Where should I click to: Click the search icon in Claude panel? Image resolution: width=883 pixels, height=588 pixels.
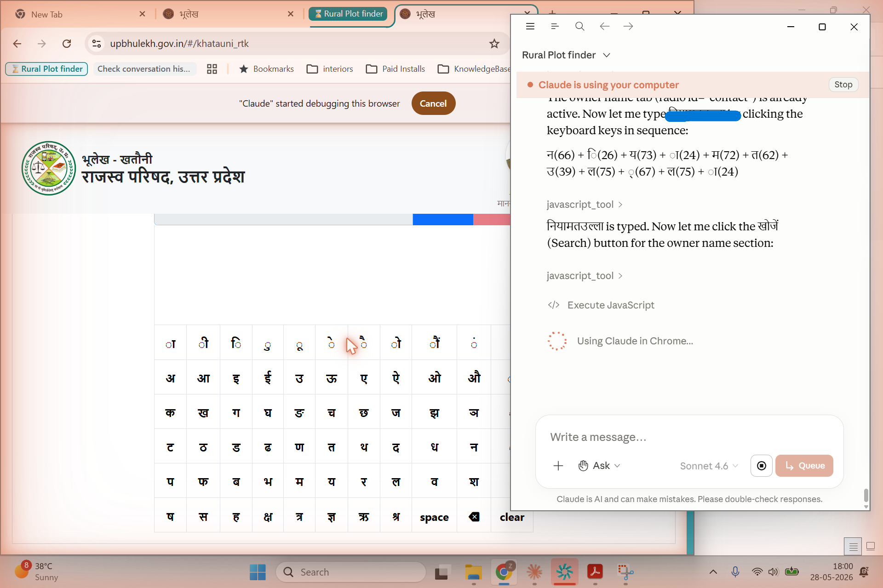(579, 27)
